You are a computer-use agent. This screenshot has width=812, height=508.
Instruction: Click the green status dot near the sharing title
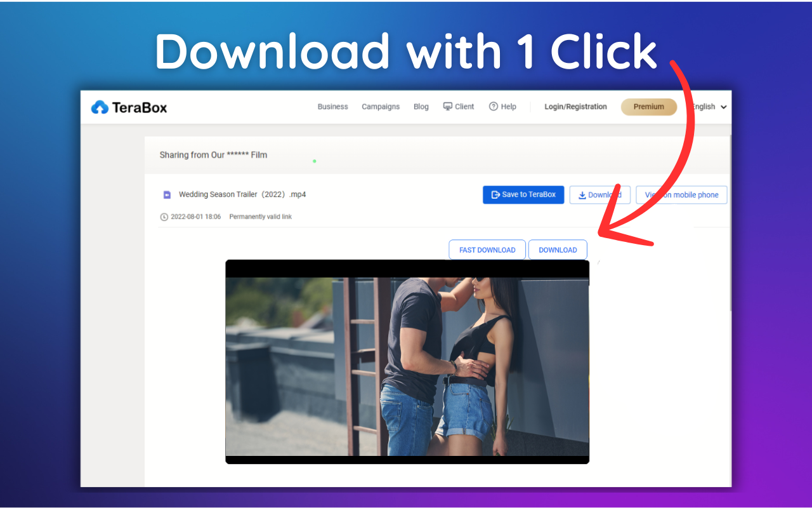[314, 161]
